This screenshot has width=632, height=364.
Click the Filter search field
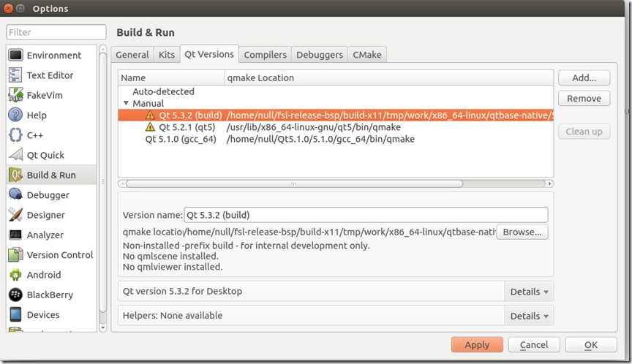56,32
